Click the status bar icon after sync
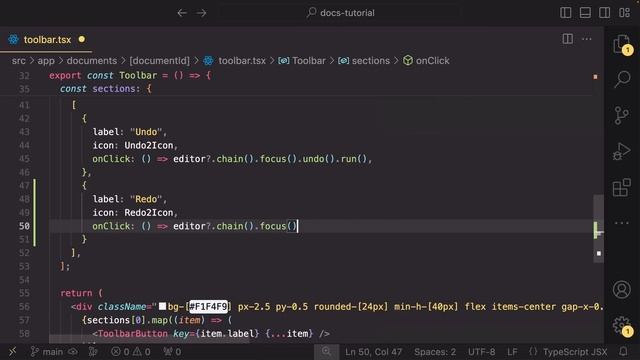Screen dimensions: 640x360 (93, 351)
